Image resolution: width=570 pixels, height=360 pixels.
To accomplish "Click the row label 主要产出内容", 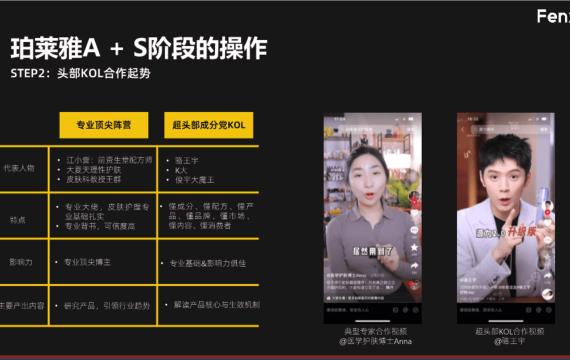I will [x=22, y=305].
